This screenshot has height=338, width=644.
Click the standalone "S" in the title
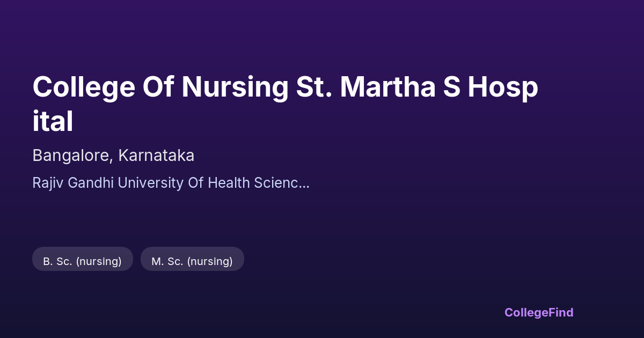[x=451, y=87]
